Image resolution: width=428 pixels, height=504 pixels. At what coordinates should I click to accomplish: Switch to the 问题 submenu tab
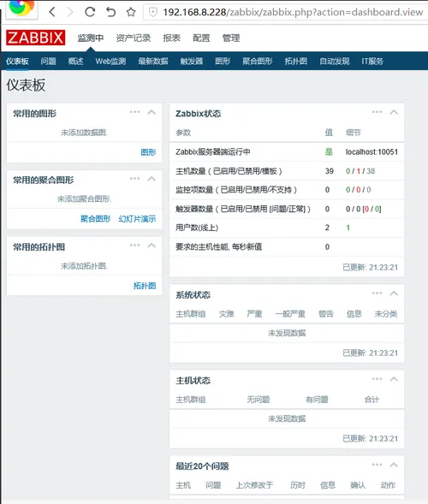pos(48,61)
